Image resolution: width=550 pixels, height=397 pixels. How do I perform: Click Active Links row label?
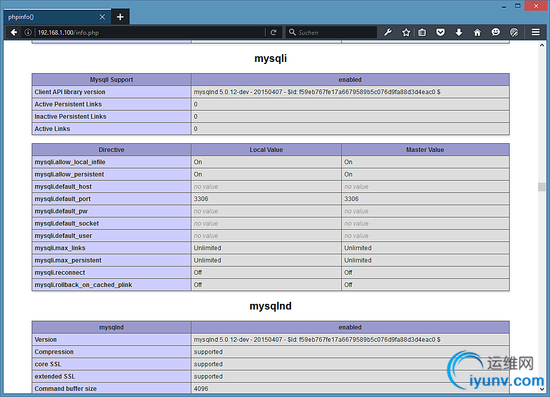click(52, 129)
